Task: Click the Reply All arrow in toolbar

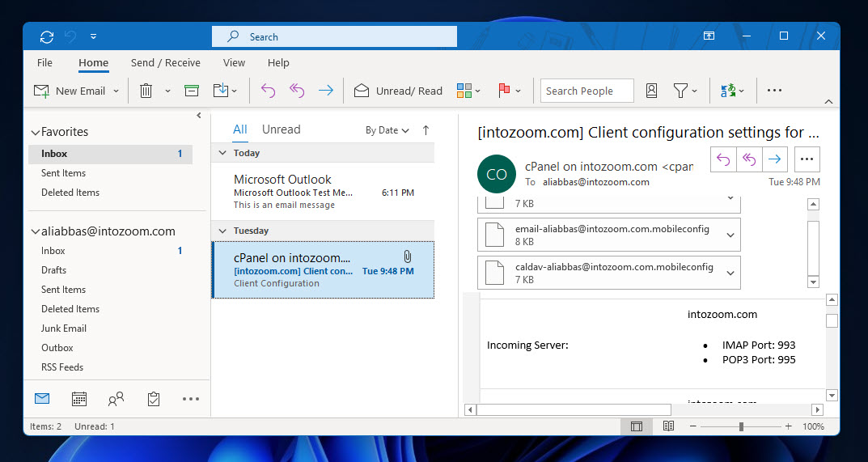Action: point(297,91)
